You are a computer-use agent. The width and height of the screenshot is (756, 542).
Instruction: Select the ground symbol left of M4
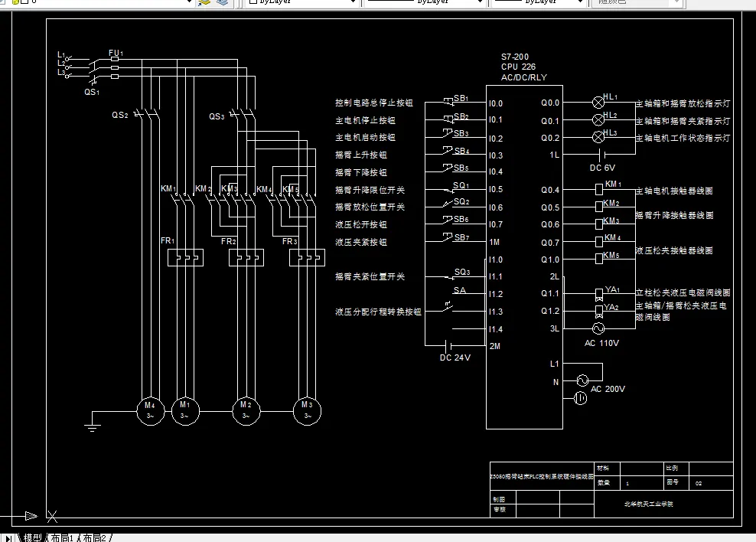point(93,426)
